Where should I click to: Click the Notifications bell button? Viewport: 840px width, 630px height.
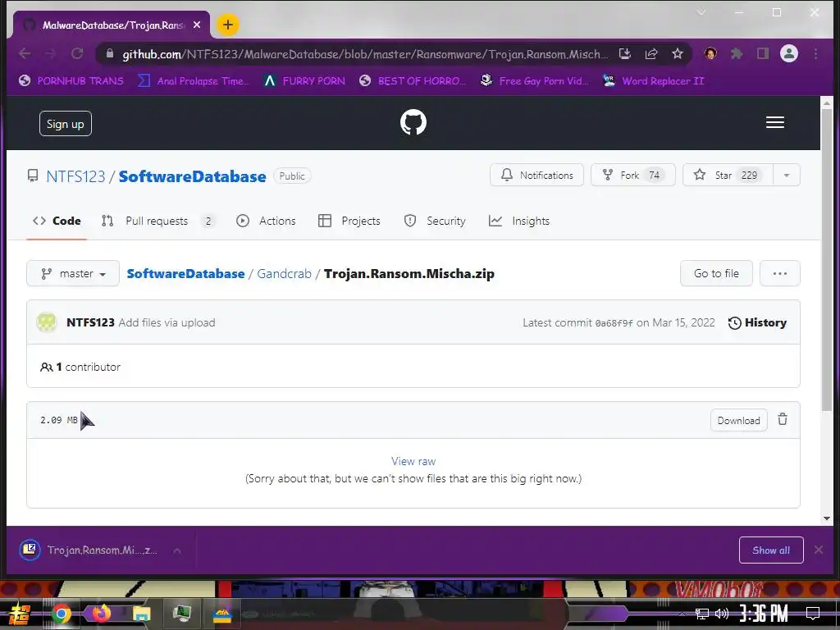[536, 176]
